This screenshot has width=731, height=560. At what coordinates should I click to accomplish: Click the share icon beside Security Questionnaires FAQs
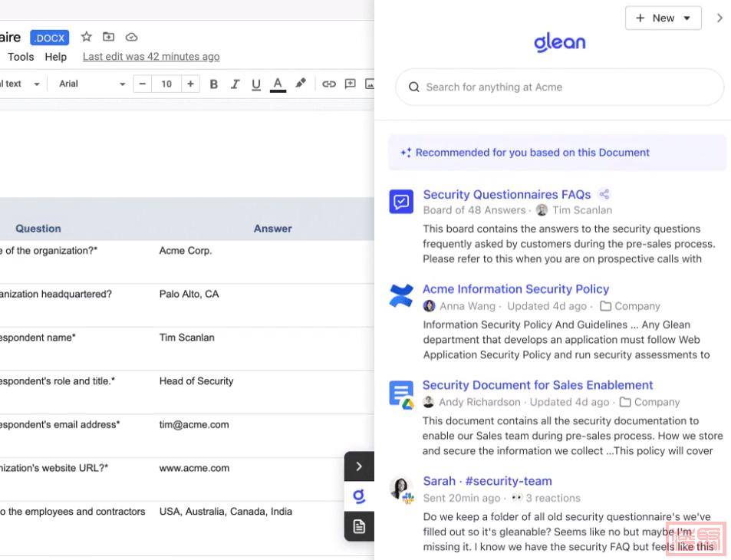(x=604, y=194)
